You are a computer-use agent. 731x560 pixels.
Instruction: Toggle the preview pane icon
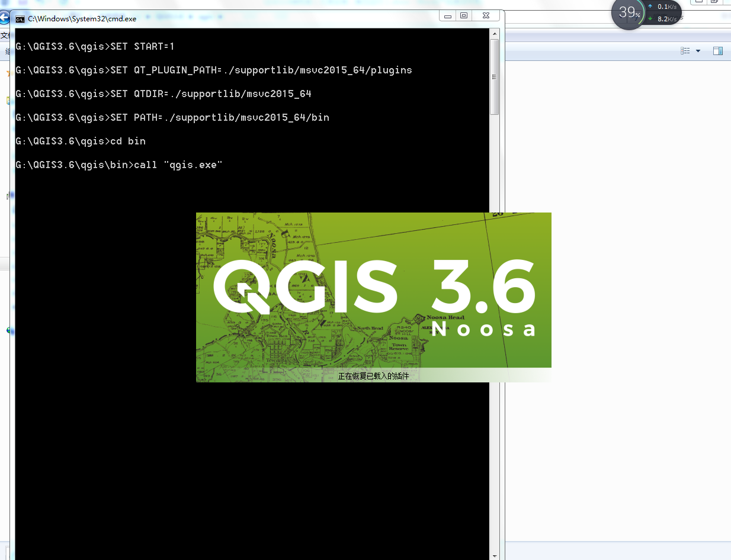coord(718,51)
